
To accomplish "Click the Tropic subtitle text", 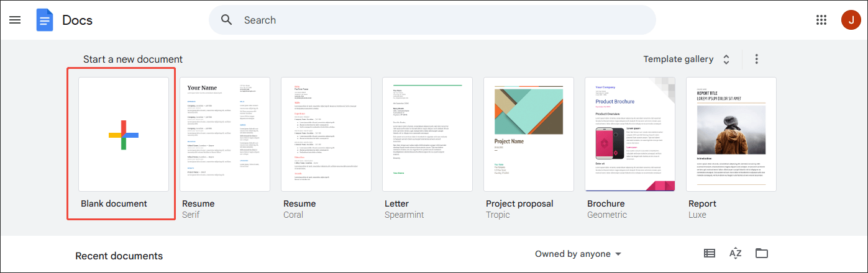I will coord(498,215).
